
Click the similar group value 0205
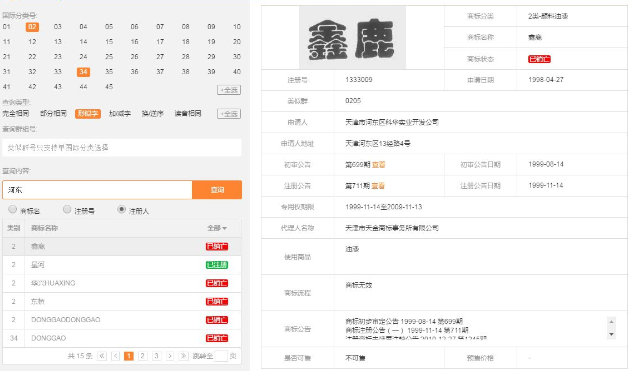353,101
